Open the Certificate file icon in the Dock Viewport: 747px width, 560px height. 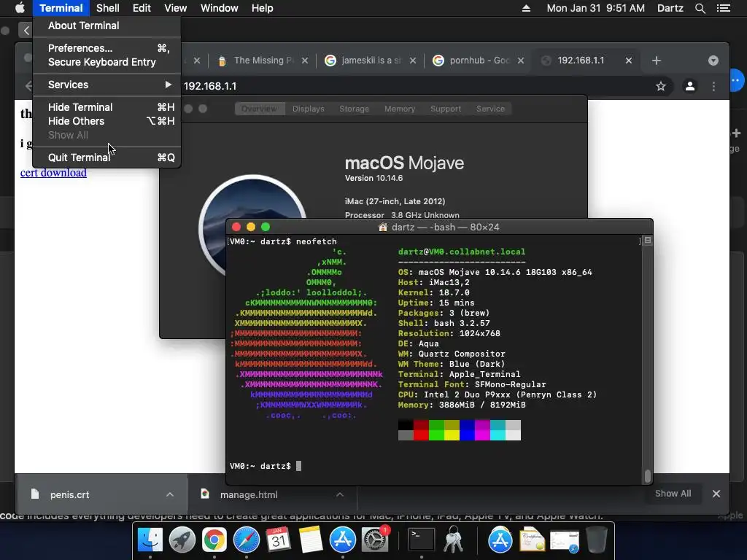[x=532, y=540]
